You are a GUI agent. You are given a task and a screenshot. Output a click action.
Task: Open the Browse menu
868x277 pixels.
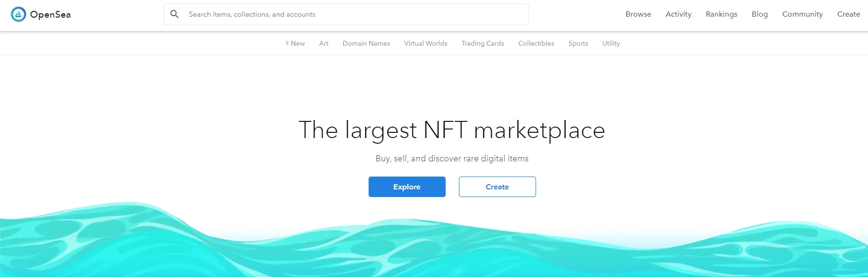point(638,14)
